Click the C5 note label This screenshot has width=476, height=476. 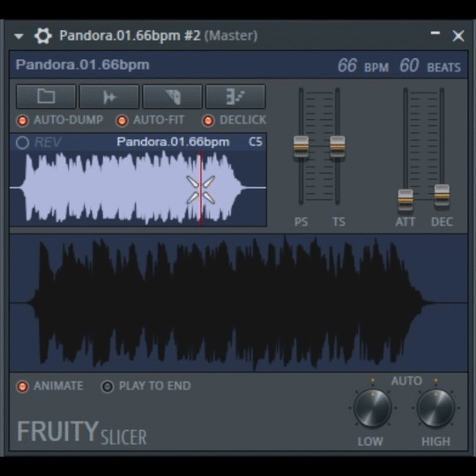(x=256, y=142)
